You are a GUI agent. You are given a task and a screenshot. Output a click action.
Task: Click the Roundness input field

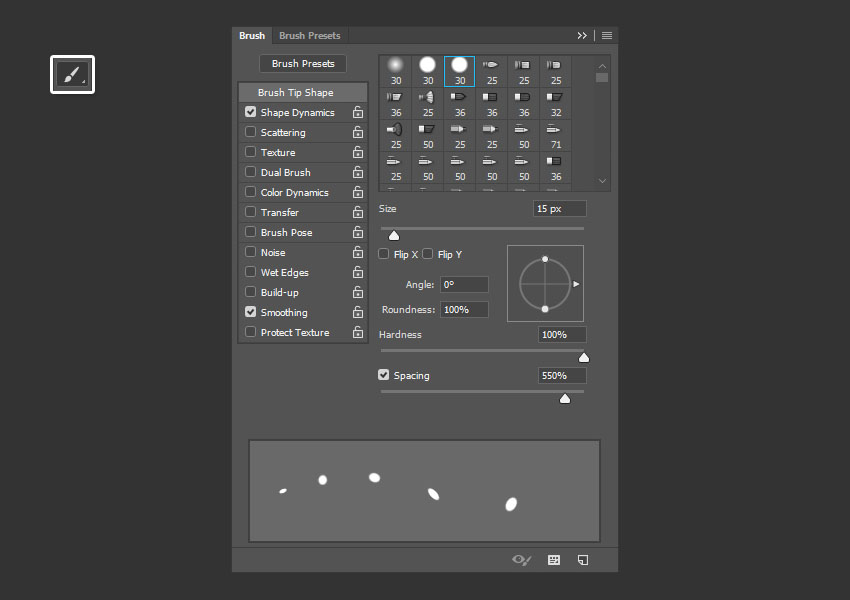464,309
